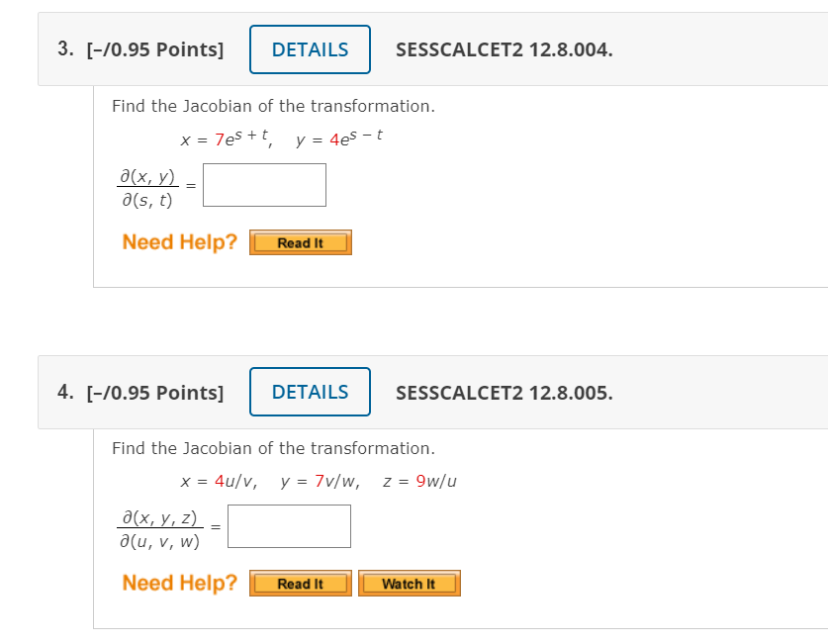Click Watch It for question 4
Screen dimensions: 828x644
coord(409,583)
